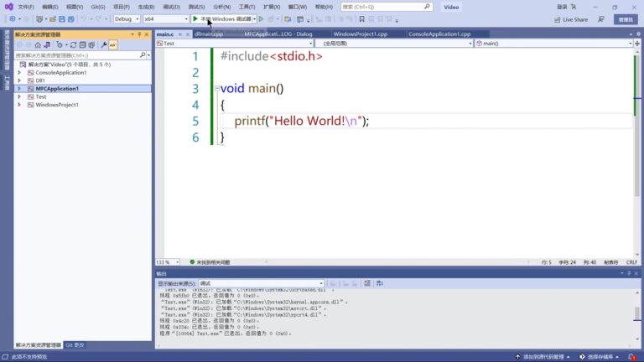
Task: Click the 管理员 button
Action: coord(626,19)
